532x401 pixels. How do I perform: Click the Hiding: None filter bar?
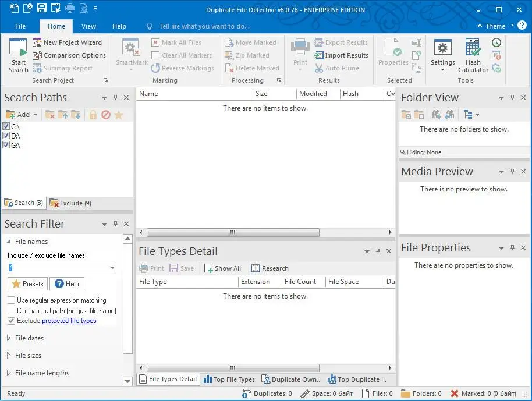(464, 152)
